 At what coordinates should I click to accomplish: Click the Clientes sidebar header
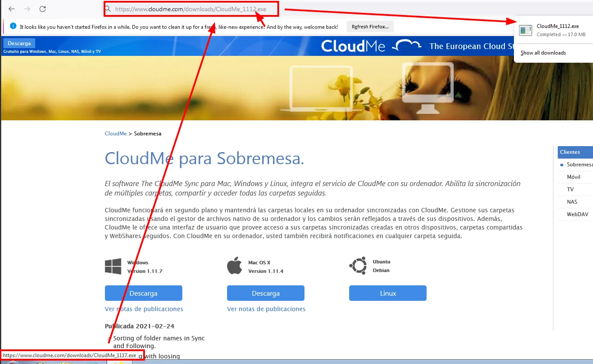(575, 152)
